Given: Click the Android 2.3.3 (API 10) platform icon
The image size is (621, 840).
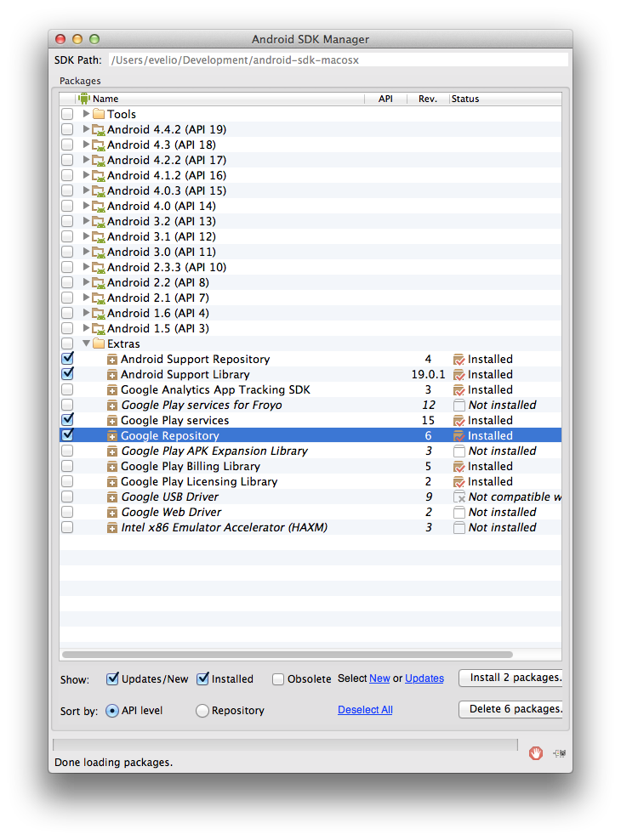Looking at the screenshot, I should click(x=98, y=267).
